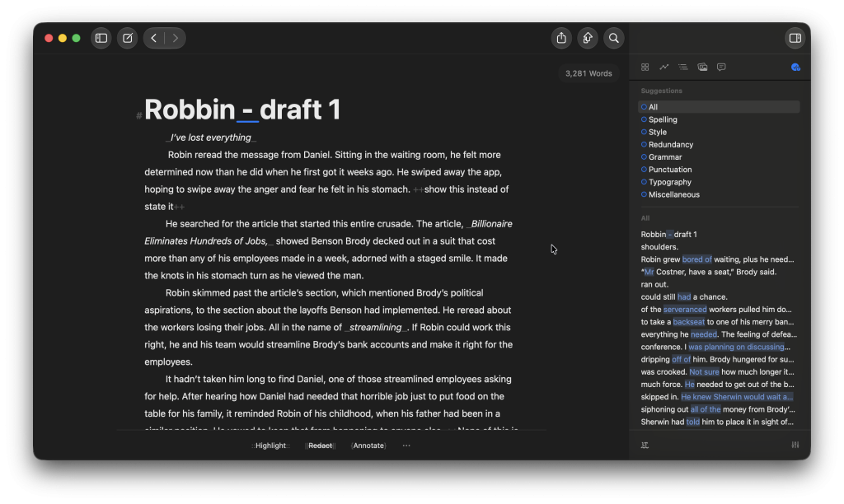Select the Style suggestions filter

719,132
